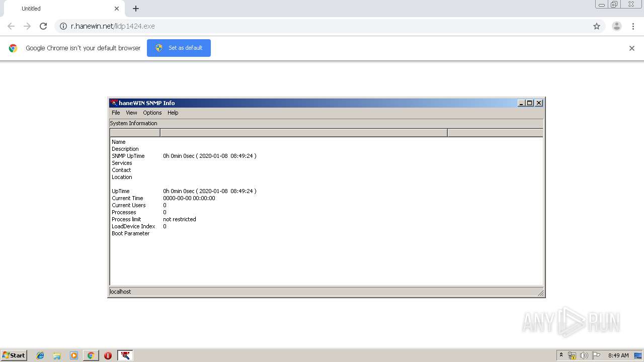This screenshot has height=362, width=644.
Task: Click the first column header in System Information
Action: (135, 133)
